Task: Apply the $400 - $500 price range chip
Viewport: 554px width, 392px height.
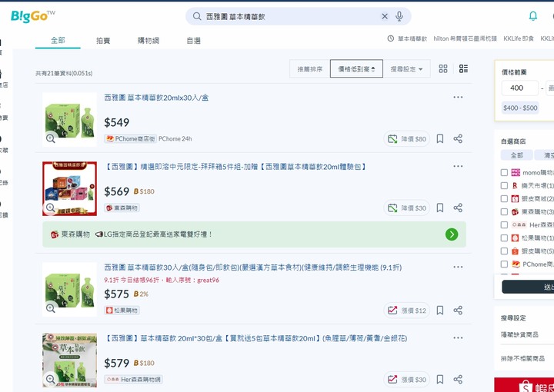Action: (520, 108)
